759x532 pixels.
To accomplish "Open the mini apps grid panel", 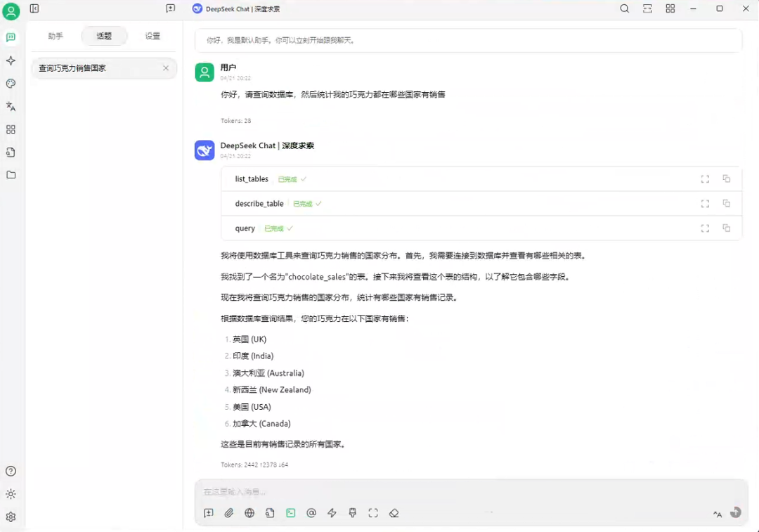I will pos(11,129).
